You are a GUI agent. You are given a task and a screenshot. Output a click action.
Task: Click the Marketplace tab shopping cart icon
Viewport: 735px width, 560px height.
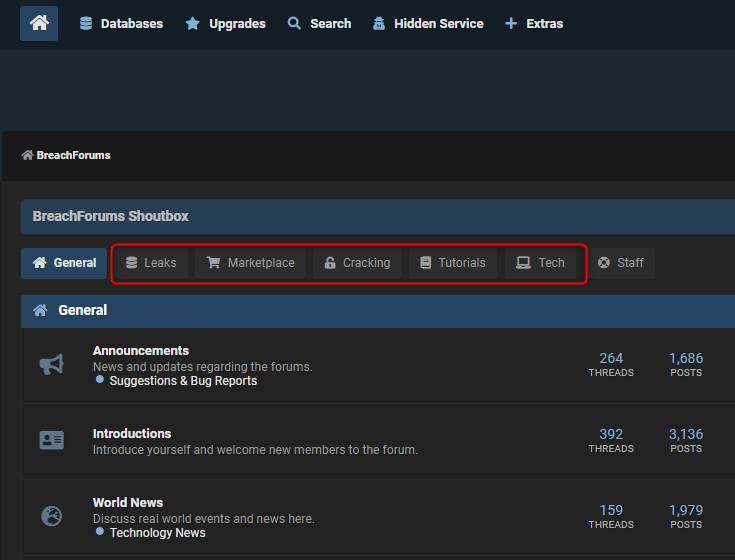point(213,263)
